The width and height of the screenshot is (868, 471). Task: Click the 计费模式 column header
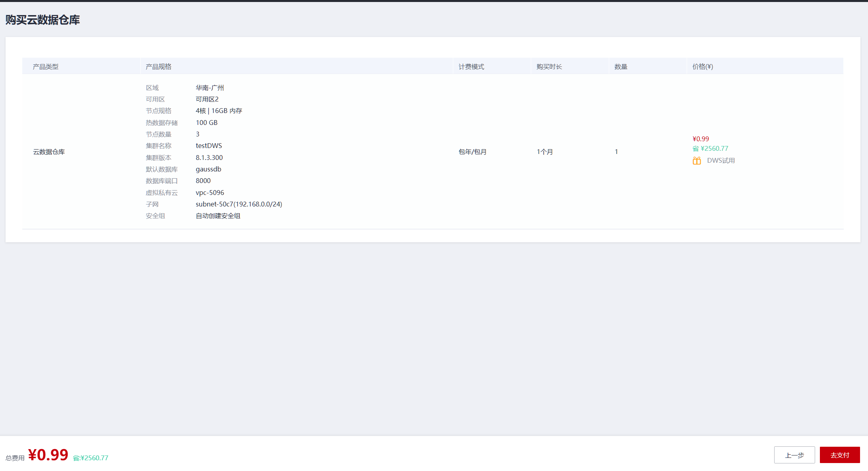471,67
